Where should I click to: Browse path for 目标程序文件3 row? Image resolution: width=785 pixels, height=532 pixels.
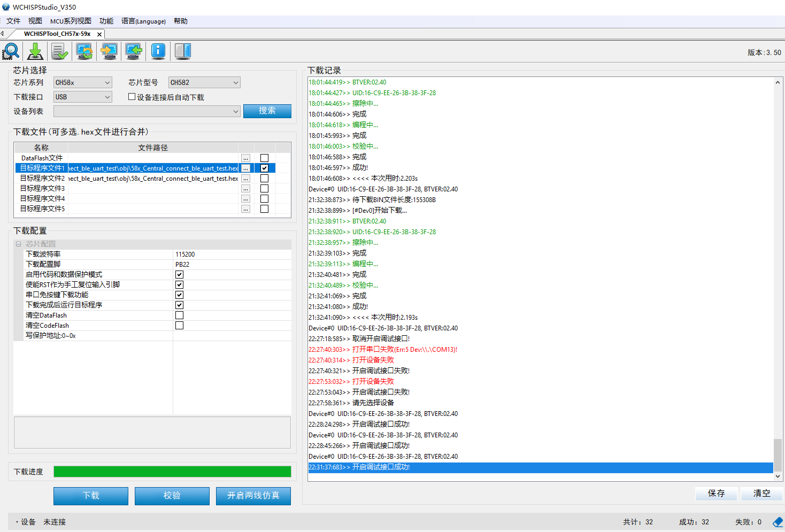[x=246, y=189]
